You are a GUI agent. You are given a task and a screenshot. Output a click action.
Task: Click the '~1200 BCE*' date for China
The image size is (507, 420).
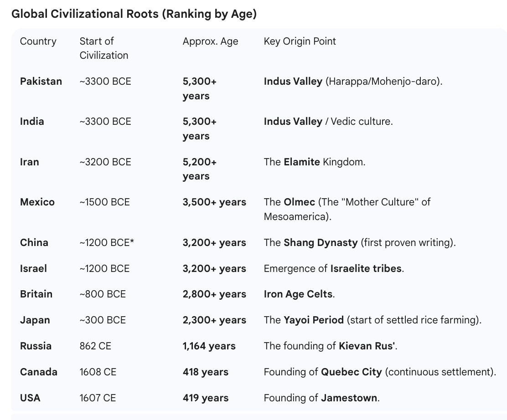(x=107, y=243)
